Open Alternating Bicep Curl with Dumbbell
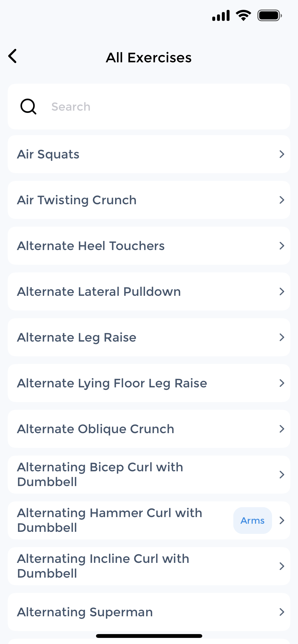Viewport: 298px width, 644px height. click(100, 475)
